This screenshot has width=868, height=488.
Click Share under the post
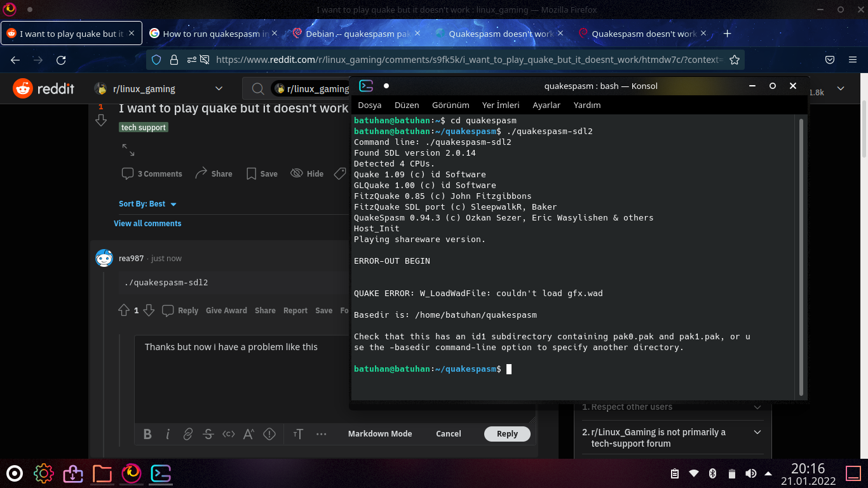click(x=214, y=173)
